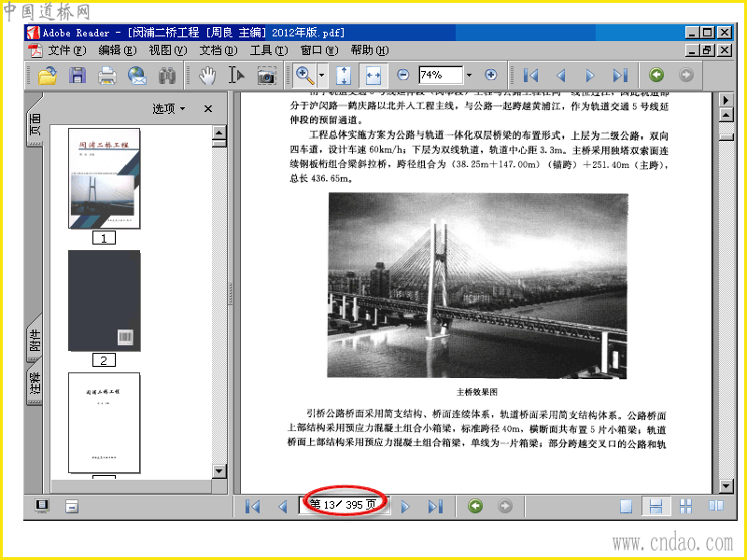Click the 74% zoom level field

(441, 75)
